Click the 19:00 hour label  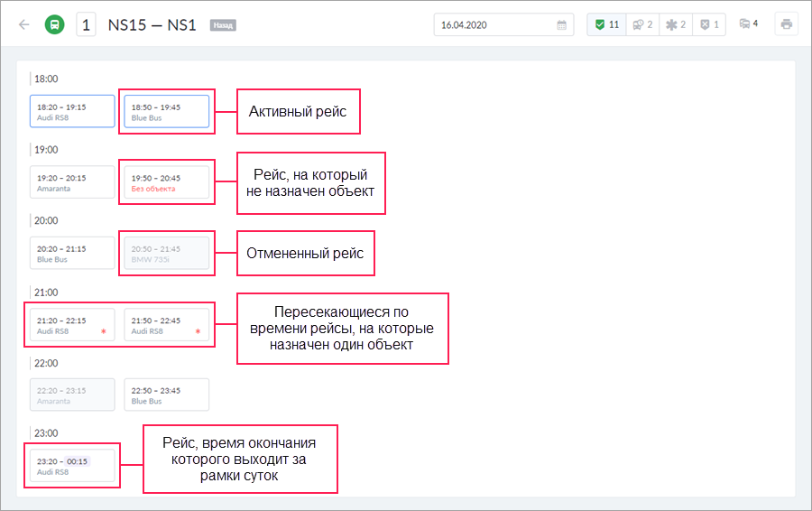point(46,150)
